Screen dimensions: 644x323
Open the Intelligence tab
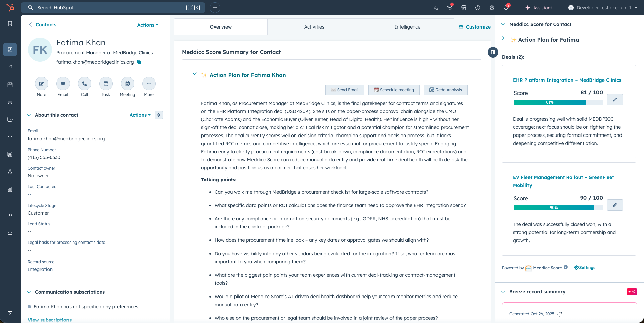point(407,27)
